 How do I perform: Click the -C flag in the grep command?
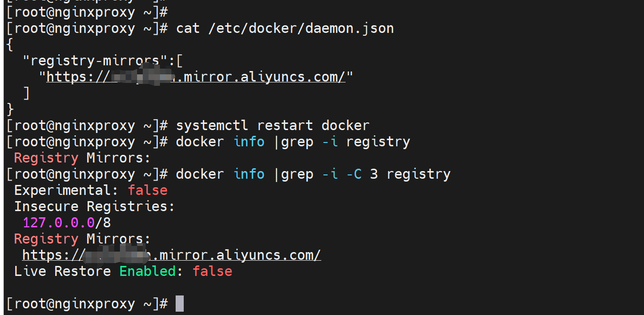pos(354,174)
